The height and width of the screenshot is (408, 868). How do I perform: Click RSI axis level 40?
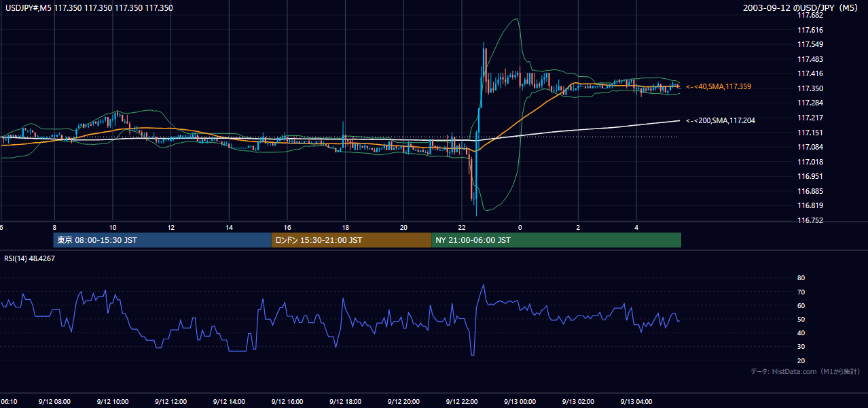coord(801,333)
